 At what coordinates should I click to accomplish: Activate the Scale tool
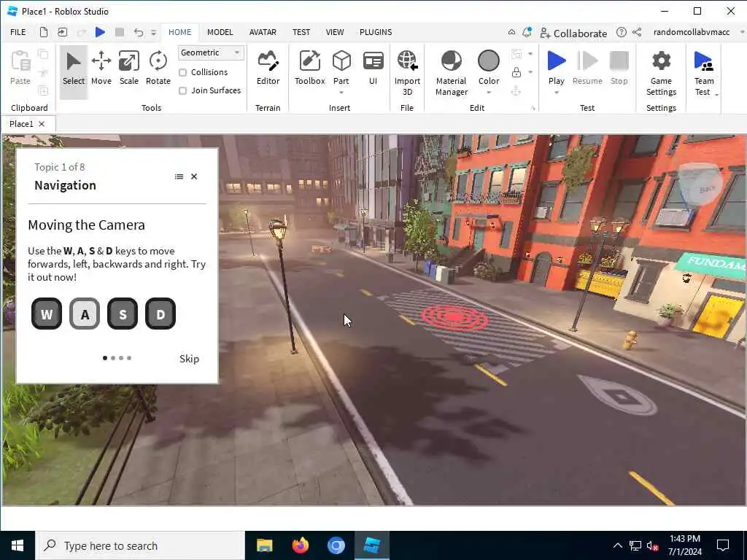pos(128,68)
